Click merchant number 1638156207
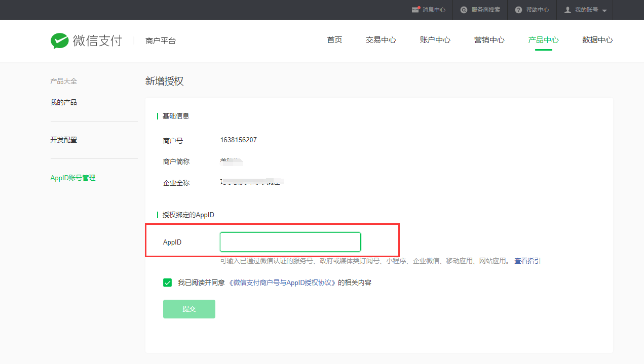This screenshot has width=644, height=364. (x=239, y=140)
